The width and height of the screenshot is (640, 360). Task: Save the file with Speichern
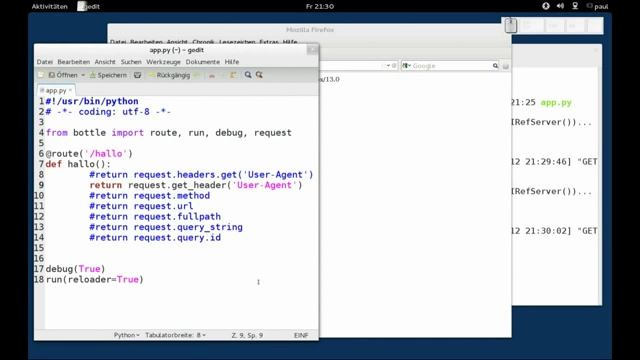click(x=109, y=75)
